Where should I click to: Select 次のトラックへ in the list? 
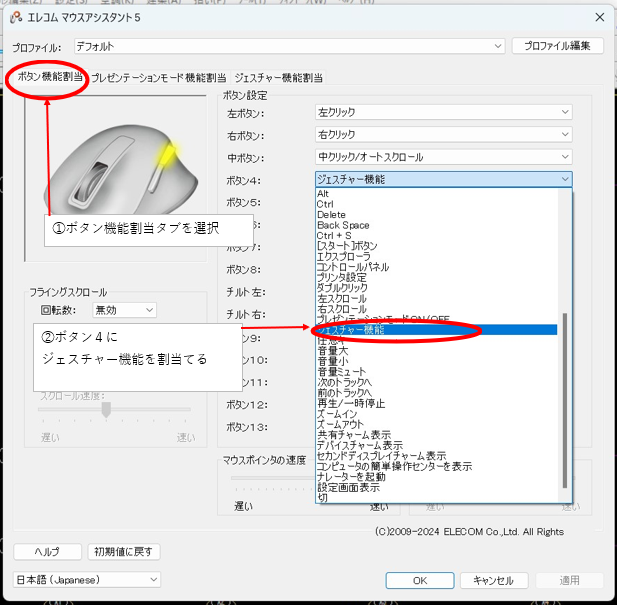pos(437,382)
